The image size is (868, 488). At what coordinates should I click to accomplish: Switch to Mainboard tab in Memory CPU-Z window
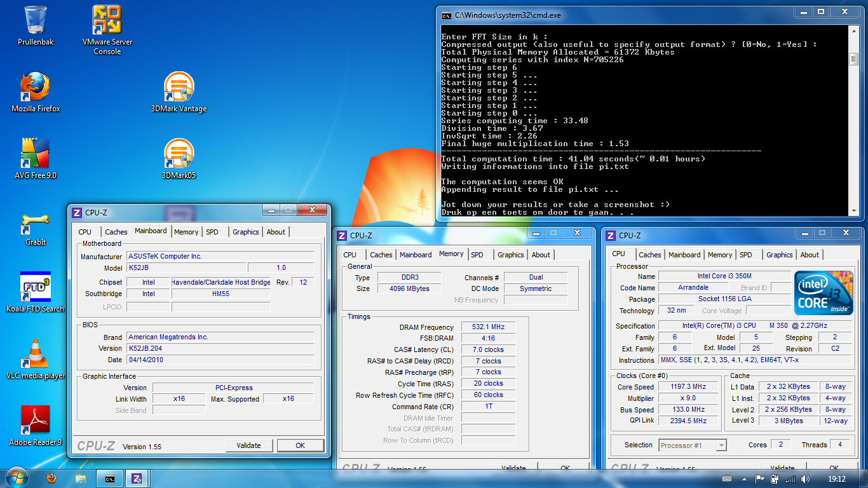[416, 255]
